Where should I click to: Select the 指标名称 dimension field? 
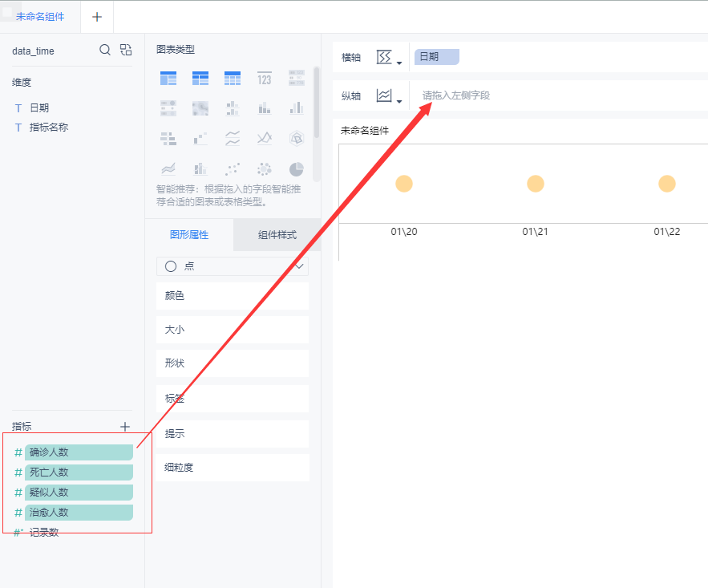pos(49,128)
